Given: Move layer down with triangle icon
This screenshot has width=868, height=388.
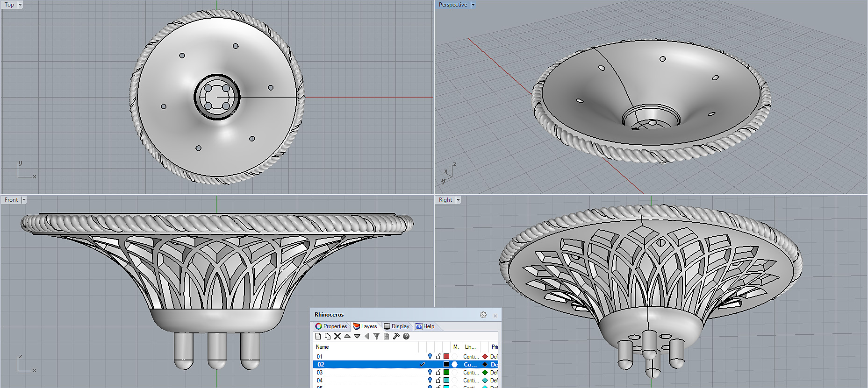Looking at the screenshot, I should coord(357,336).
